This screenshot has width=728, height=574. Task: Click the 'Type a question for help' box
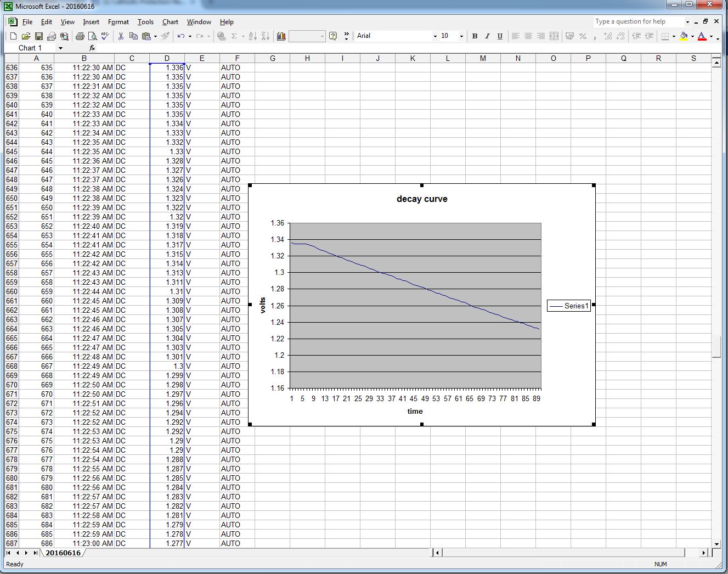[638, 21]
